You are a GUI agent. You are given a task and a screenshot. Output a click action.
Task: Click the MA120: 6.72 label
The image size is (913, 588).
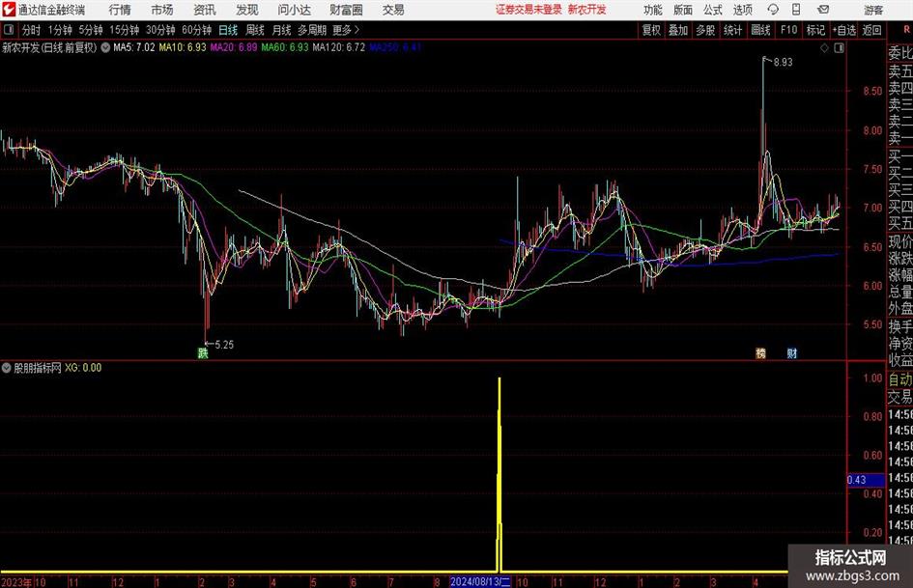pyautogui.click(x=339, y=47)
